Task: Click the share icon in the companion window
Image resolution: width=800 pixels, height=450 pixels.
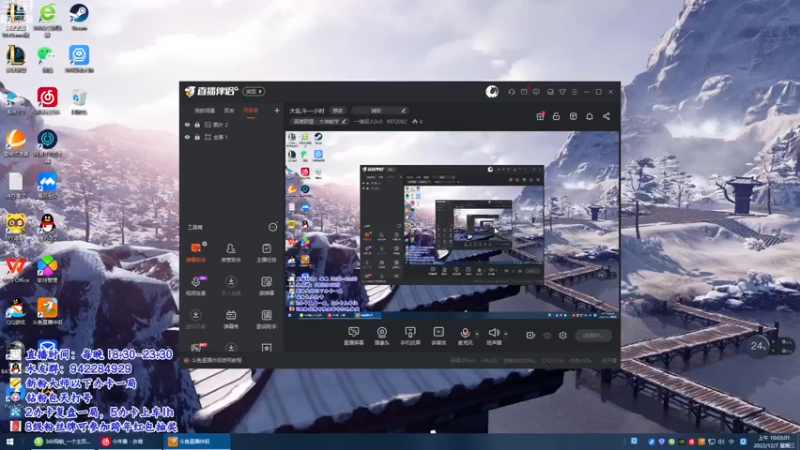Action: point(606,116)
